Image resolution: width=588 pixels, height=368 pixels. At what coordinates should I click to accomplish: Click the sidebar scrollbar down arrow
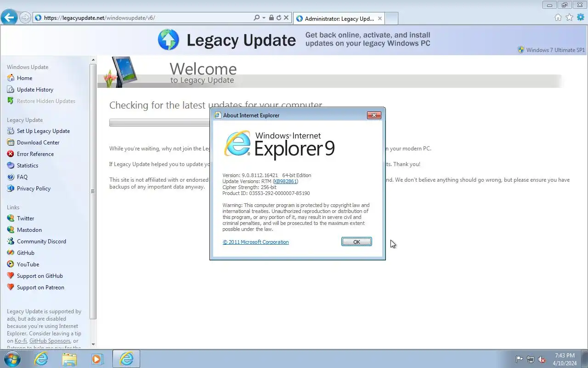(x=93, y=344)
